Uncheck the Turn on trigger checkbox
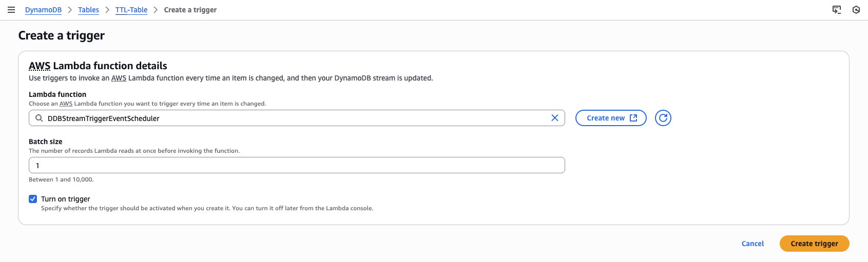The image size is (868, 262). (x=33, y=199)
